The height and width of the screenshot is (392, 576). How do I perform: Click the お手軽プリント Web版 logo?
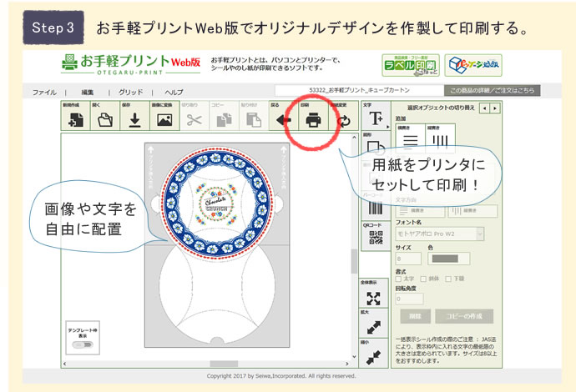(x=131, y=64)
